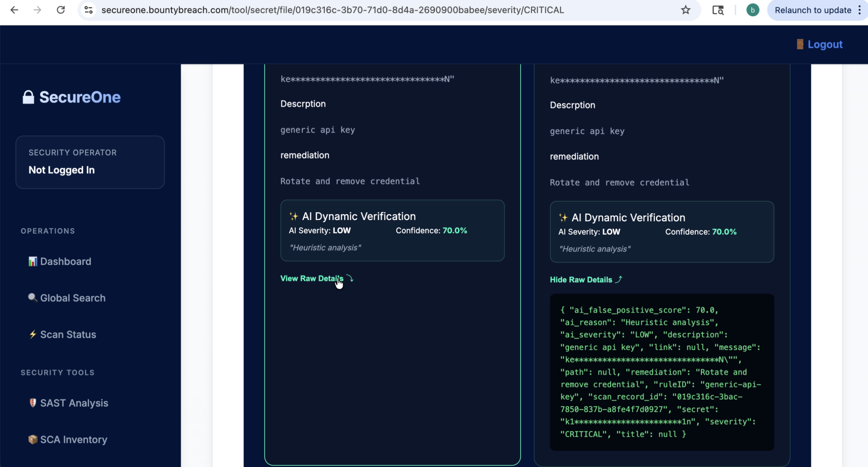Click the Scan Status lightning icon
Screen dimensions: 868x467
click(x=33, y=334)
